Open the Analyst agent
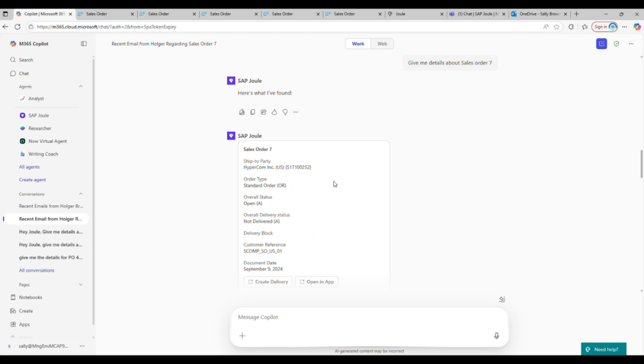 coord(36,99)
